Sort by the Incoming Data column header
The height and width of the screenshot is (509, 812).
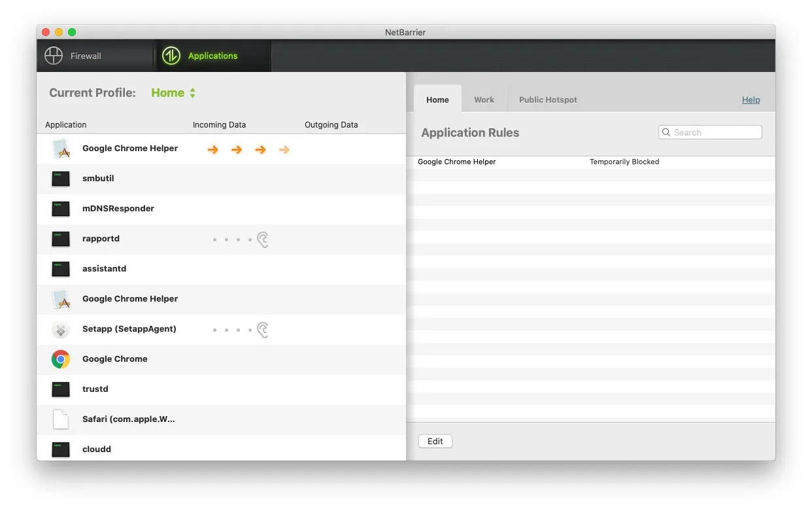(219, 124)
